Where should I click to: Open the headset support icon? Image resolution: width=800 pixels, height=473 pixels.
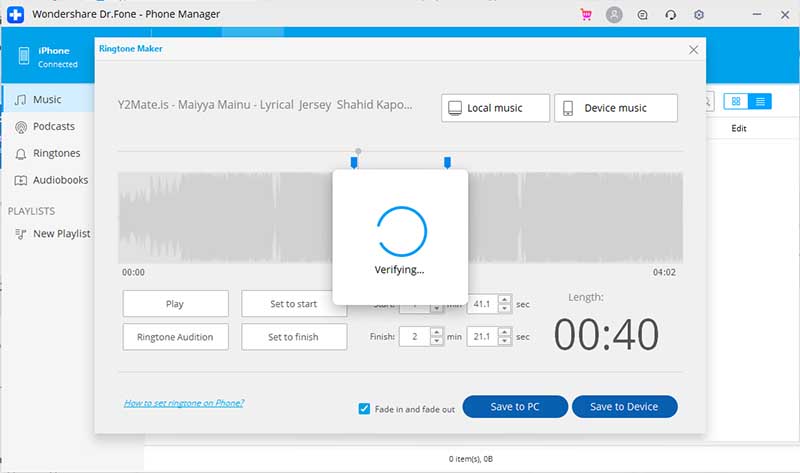tap(670, 15)
